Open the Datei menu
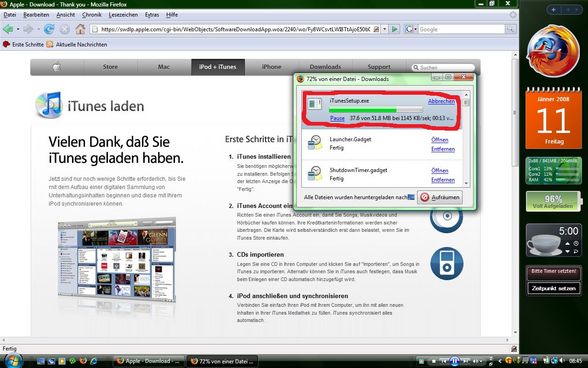 point(10,15)
